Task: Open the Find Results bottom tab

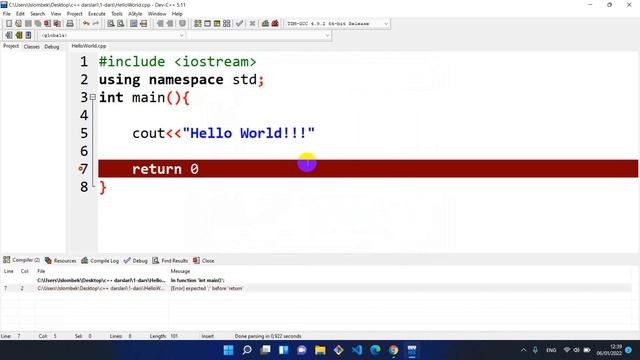Action: point(170,260)
